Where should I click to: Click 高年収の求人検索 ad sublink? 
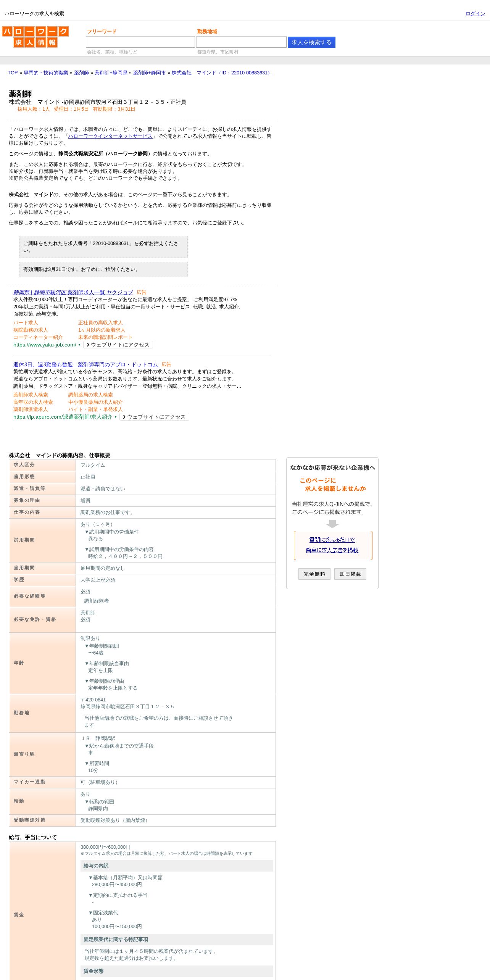pos(33,402)
